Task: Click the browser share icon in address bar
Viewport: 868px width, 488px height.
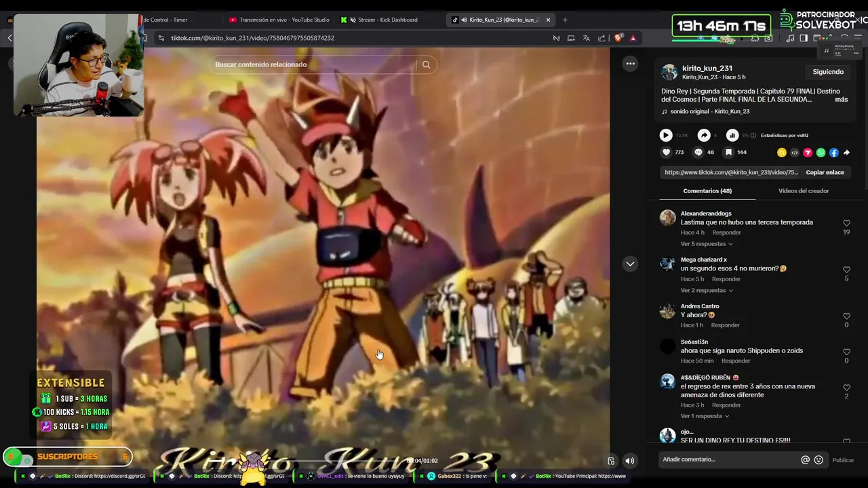Action: click(601, 38)
